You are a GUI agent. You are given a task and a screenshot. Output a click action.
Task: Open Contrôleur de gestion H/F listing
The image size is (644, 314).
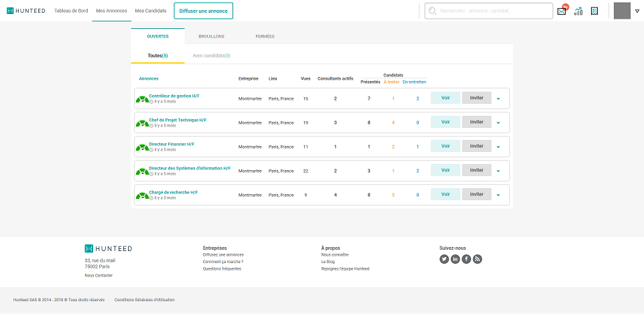pos(174,96)
